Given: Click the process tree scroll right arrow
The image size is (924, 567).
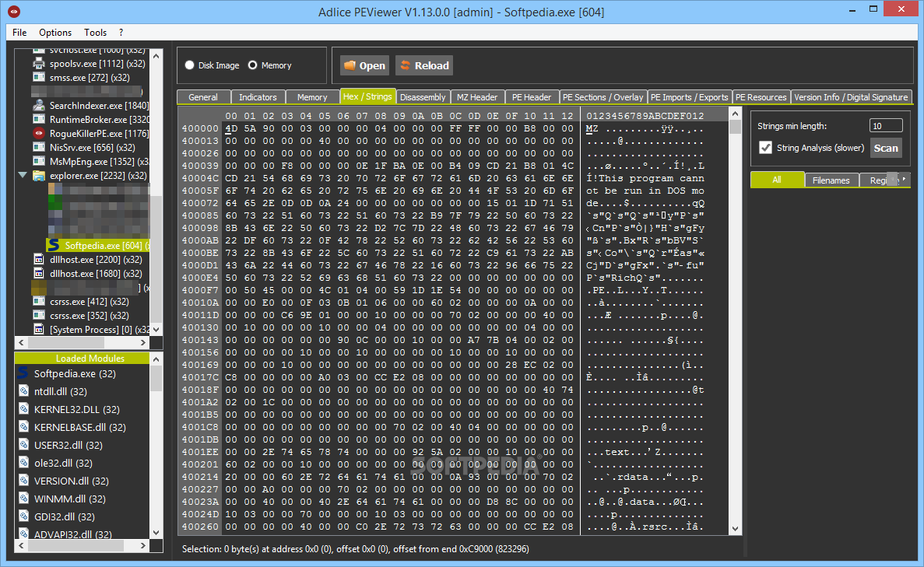Looking at the screenshot, I should coord(143,342).
